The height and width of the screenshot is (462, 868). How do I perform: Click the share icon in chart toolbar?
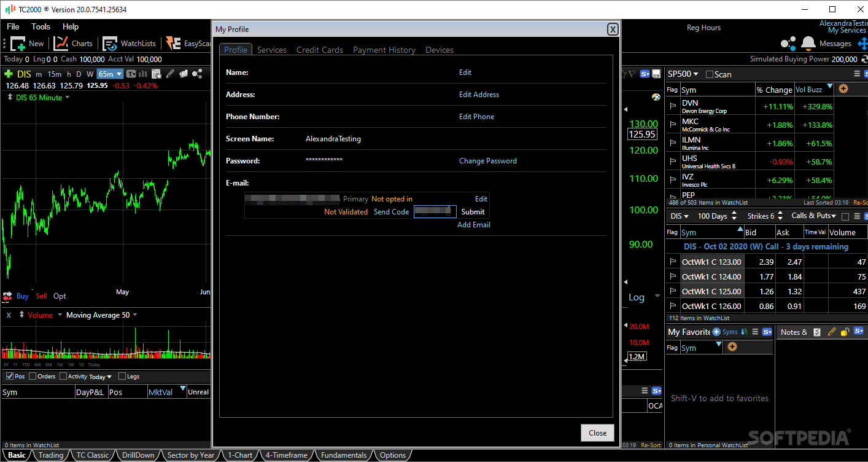197,74
